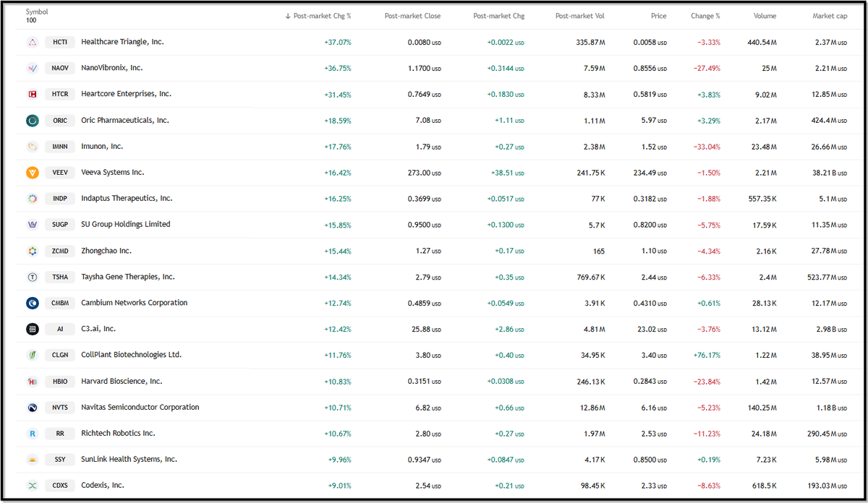Open the RR ticker badge
This screenshot has width=868, height=503.
click(60, 434)
